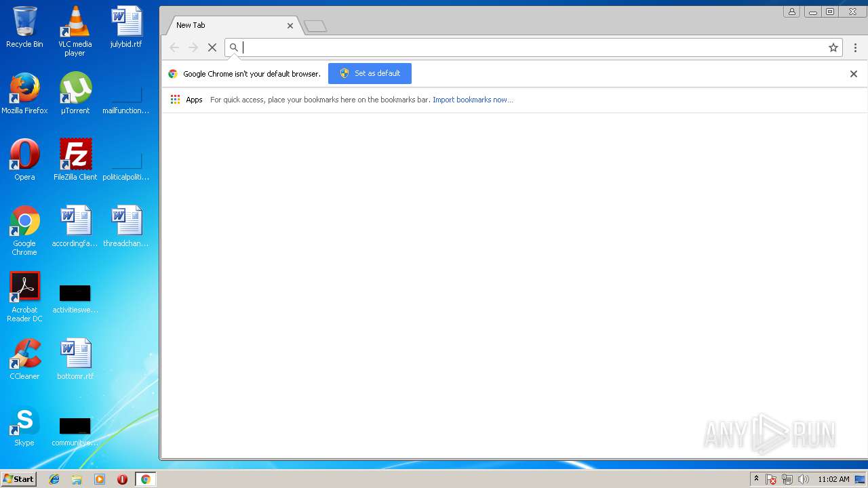Select julybid.rtf file on desktop
Screen dimensions: 868x488
[x=126, y=27]
